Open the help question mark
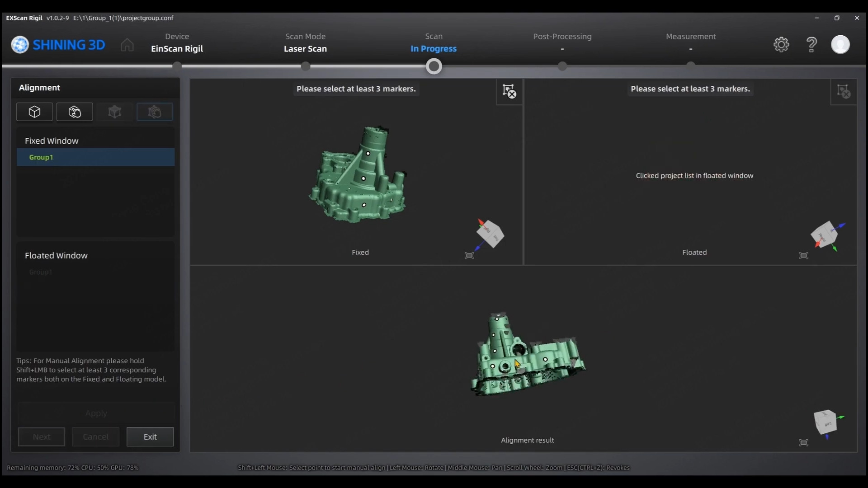Image resolution: width=868 pixels, height=488 pixels. coord(811,44)
